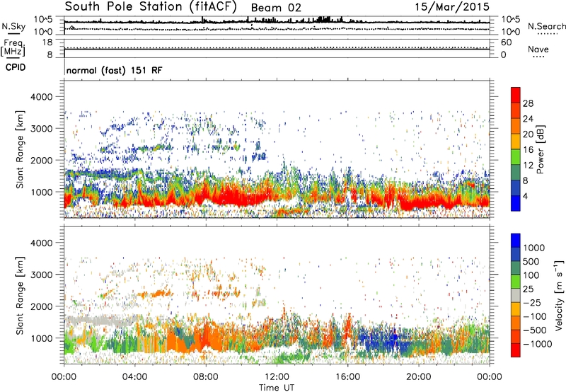Click the "04:00" time tick label

point(135,377)
